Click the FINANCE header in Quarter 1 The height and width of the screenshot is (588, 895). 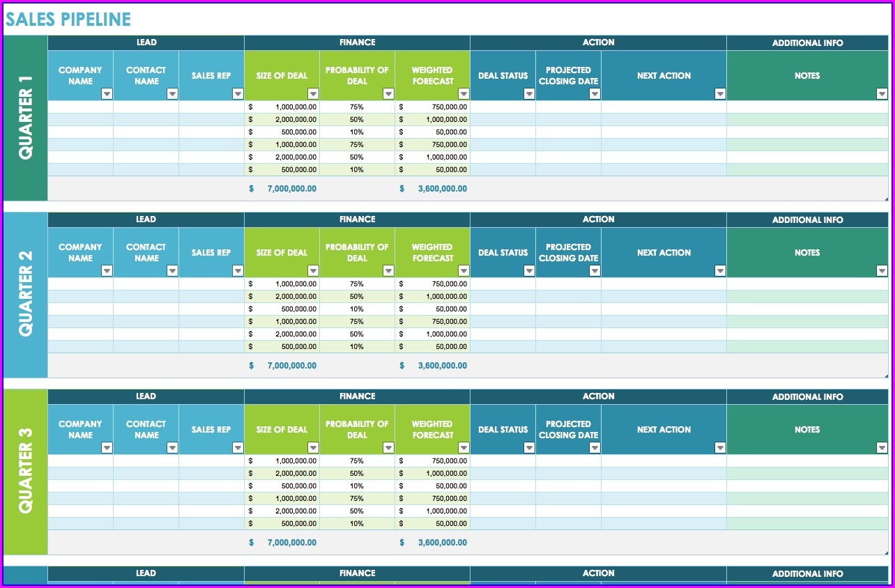click(x=358, y=42)
